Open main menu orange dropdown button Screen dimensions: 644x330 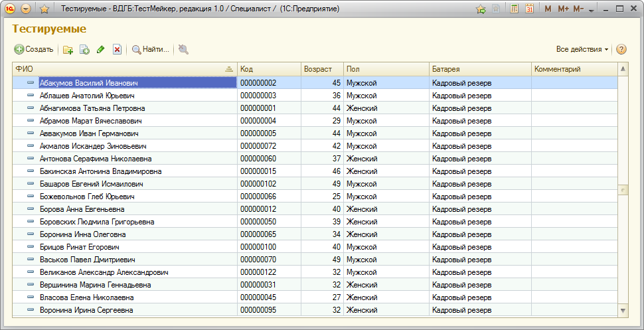26,9
